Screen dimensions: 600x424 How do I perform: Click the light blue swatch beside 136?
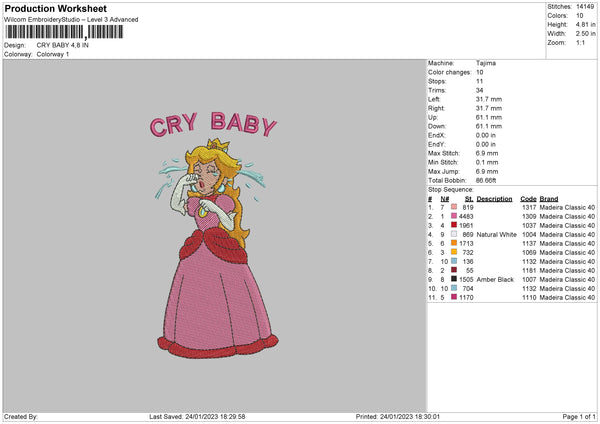coord(454,261)
